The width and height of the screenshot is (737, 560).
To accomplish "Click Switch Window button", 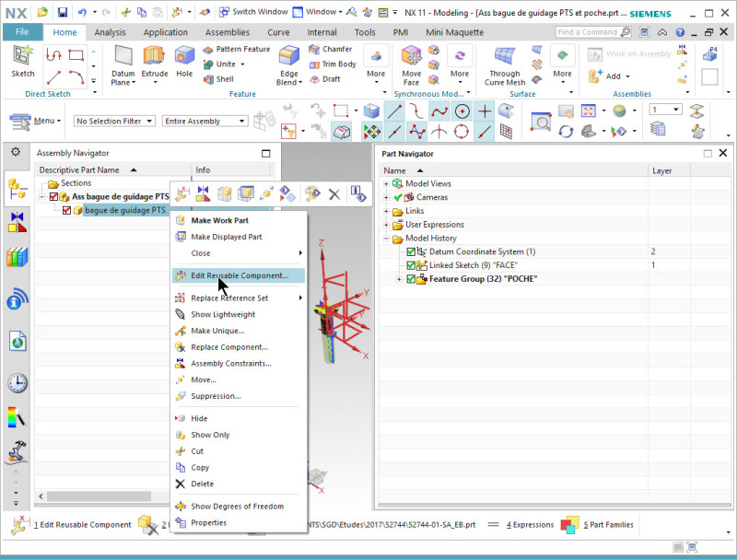I will click(254, 12).
